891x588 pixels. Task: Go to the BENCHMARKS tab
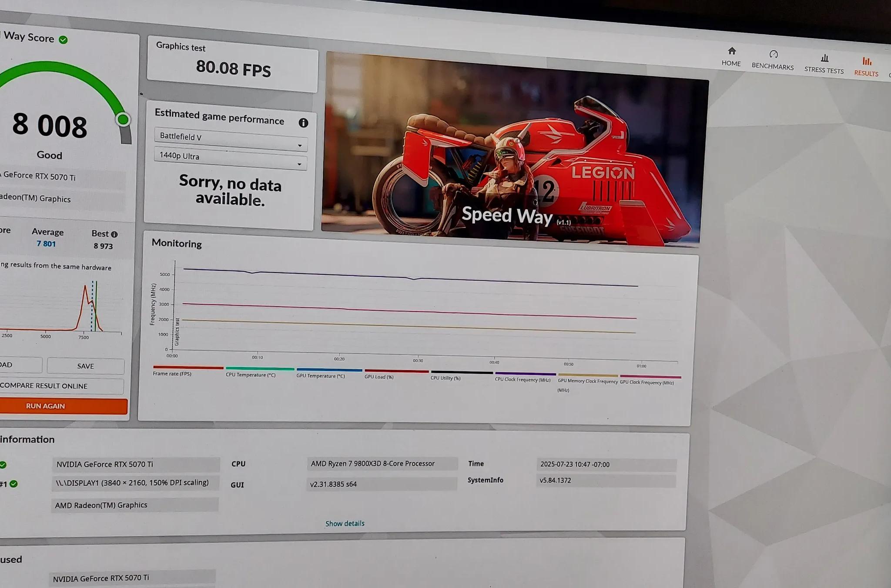(773, 67)
